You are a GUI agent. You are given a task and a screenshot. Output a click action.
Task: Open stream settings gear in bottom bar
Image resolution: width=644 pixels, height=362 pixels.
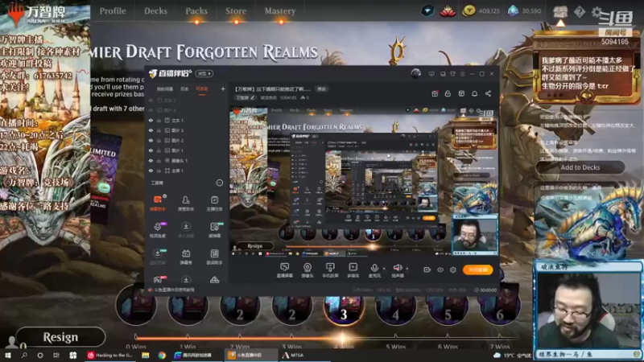coord(453,269)
